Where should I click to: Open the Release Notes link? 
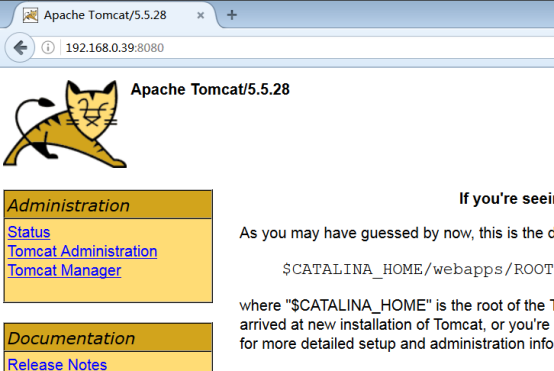(x=57, y=365)
